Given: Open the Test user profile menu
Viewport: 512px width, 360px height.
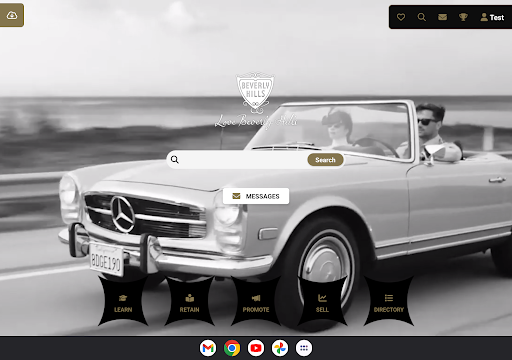Looking at the screenshot, I should coord(492,17).
